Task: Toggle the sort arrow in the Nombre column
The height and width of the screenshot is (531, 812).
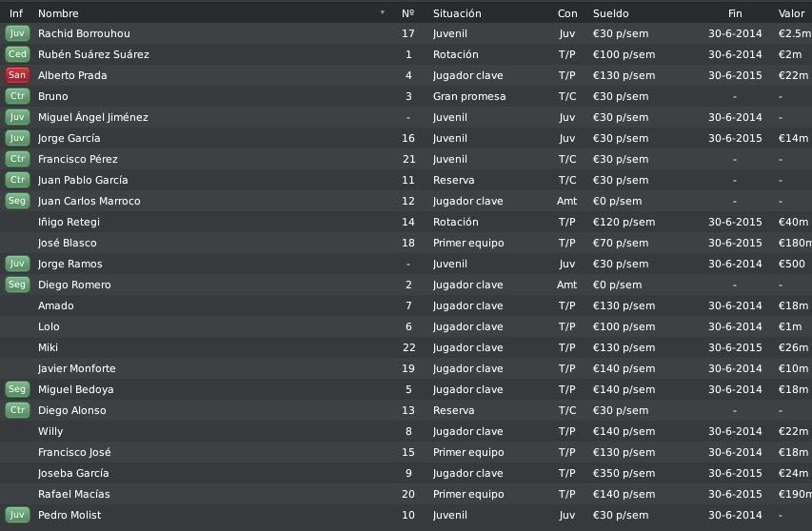Action: pos(382,13)
